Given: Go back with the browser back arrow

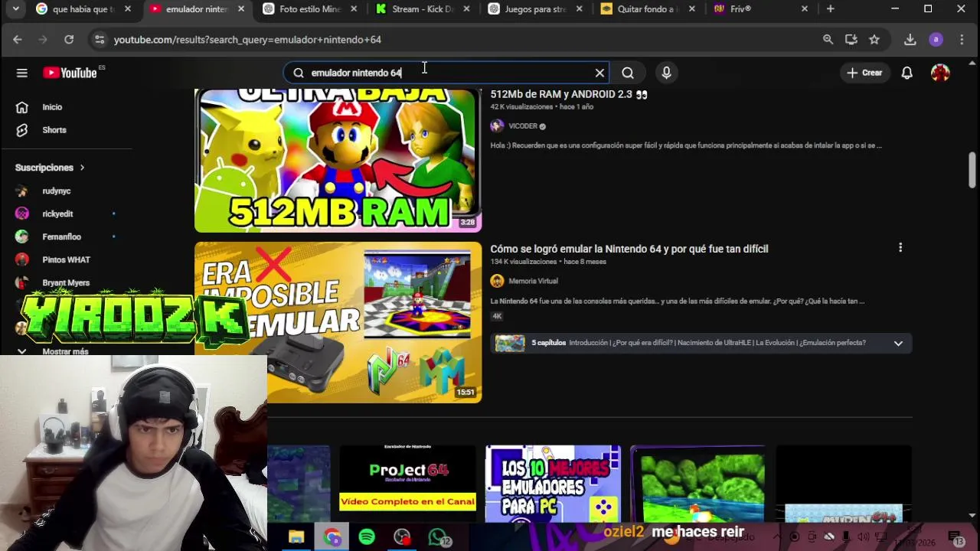Looking at the screenshot, I should [18, 39].
